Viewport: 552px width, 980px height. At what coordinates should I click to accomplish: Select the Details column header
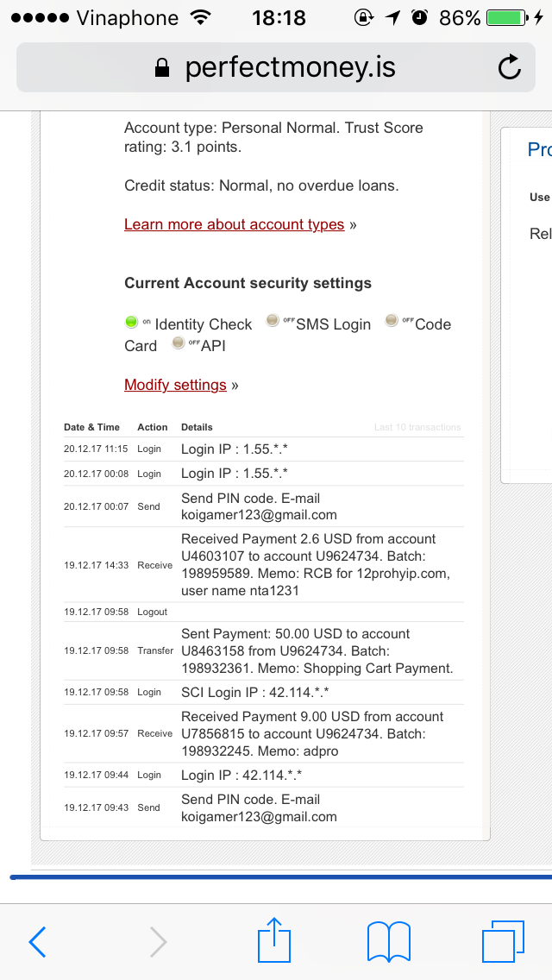(197, 427)
